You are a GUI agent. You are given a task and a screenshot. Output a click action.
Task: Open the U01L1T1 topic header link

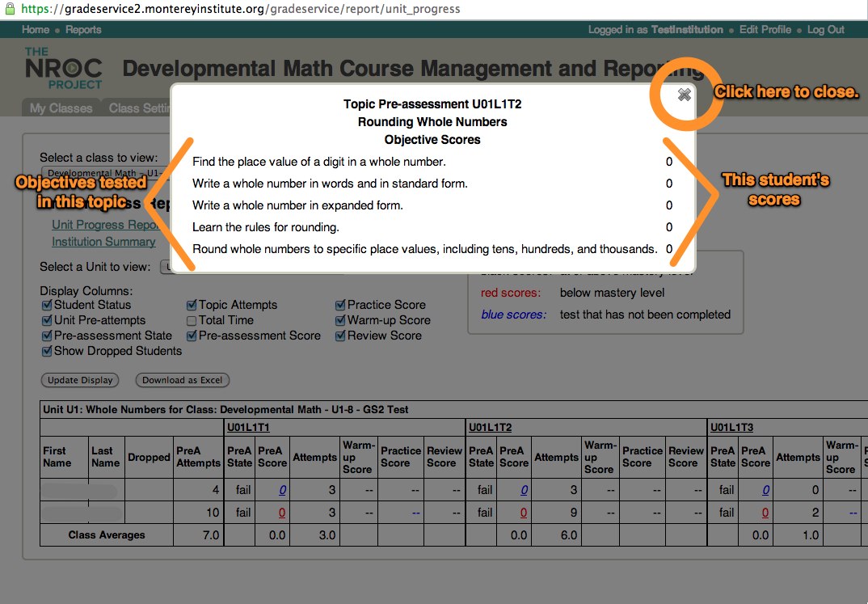[249, 428]
